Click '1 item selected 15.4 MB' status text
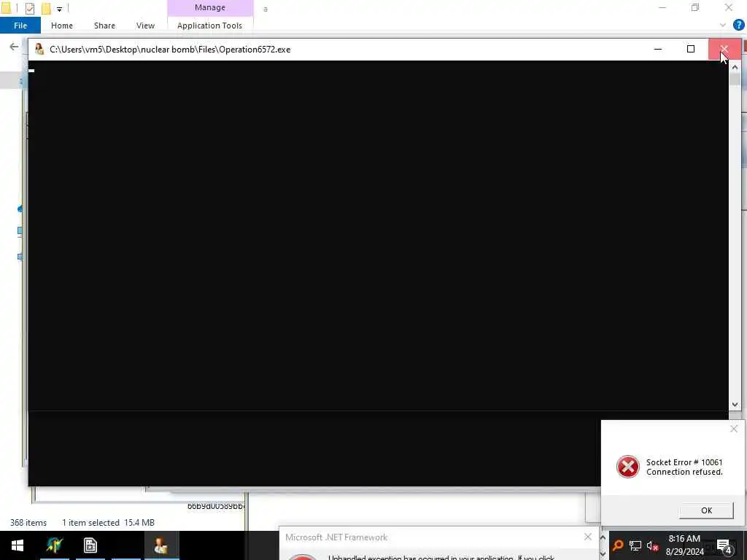The height and width of the screenshot is (560, 747). (x=108, y=523)
